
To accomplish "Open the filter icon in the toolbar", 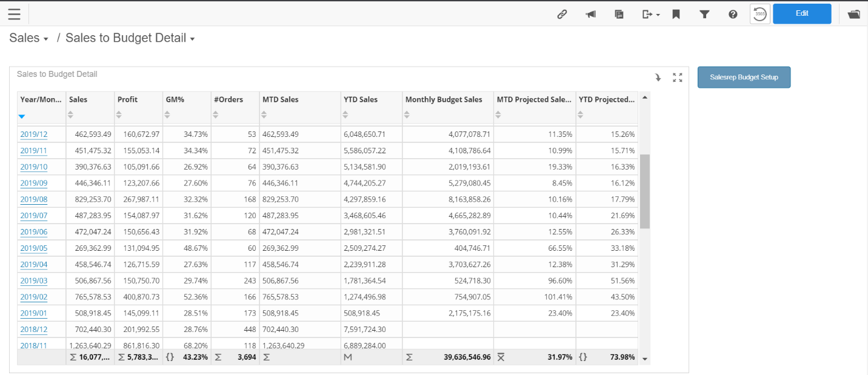I will pos(704,13).
